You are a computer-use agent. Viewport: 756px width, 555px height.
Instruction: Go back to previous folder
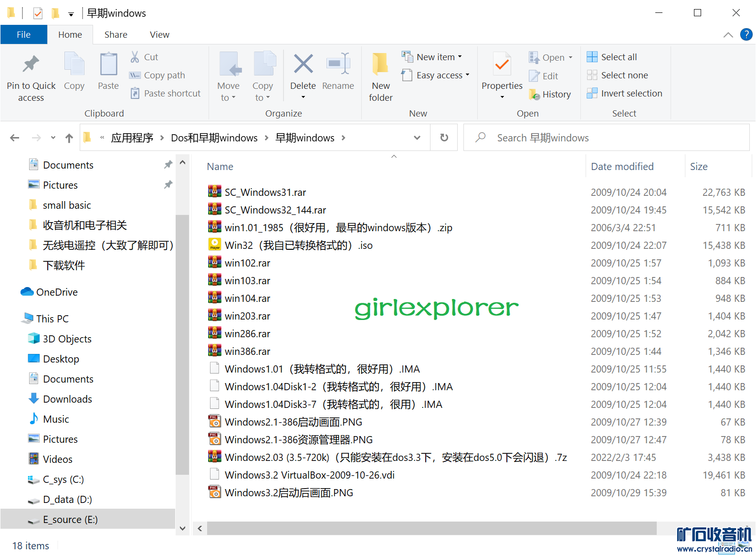[15, 138]
